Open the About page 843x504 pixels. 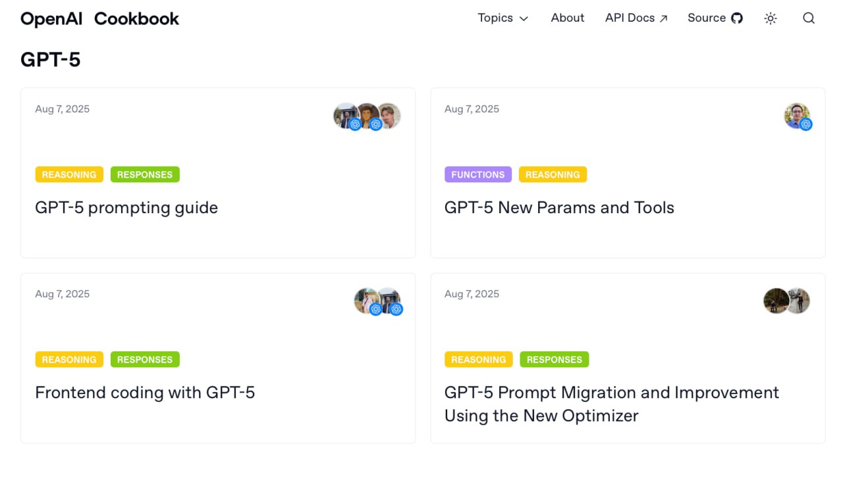point(567,18)
